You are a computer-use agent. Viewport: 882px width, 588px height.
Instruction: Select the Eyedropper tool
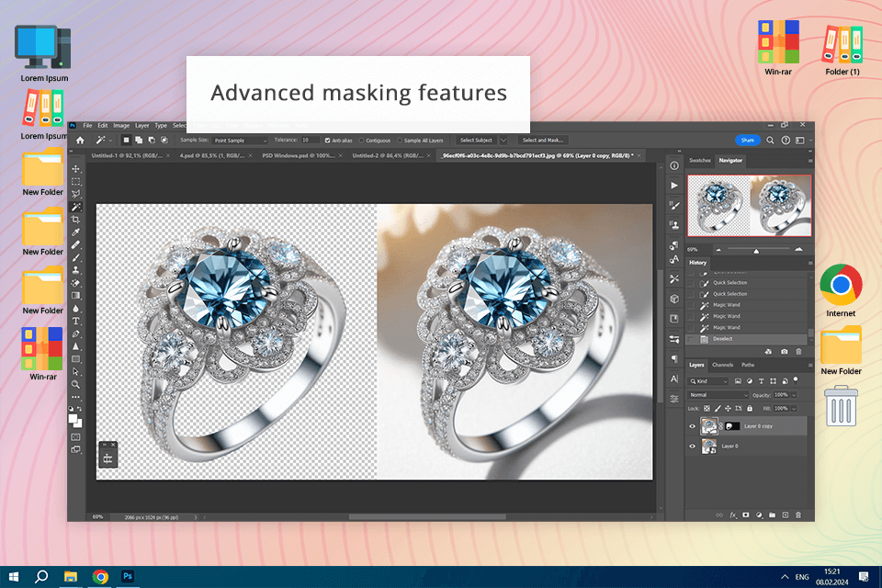coord(76,232)
